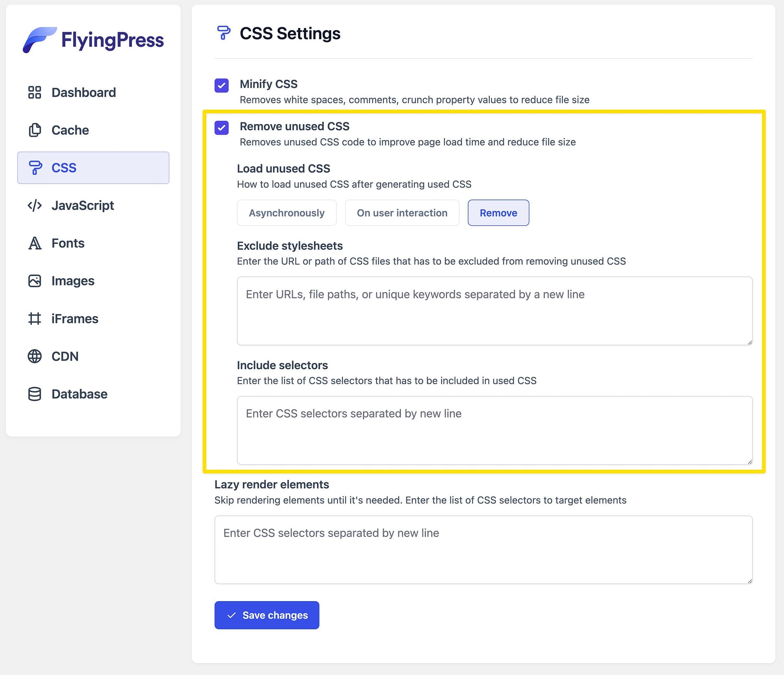Image resolution: width=784 pixels, height=675 pixels.
Task: Click the Cache copy icon
Action: click(35, 130)
